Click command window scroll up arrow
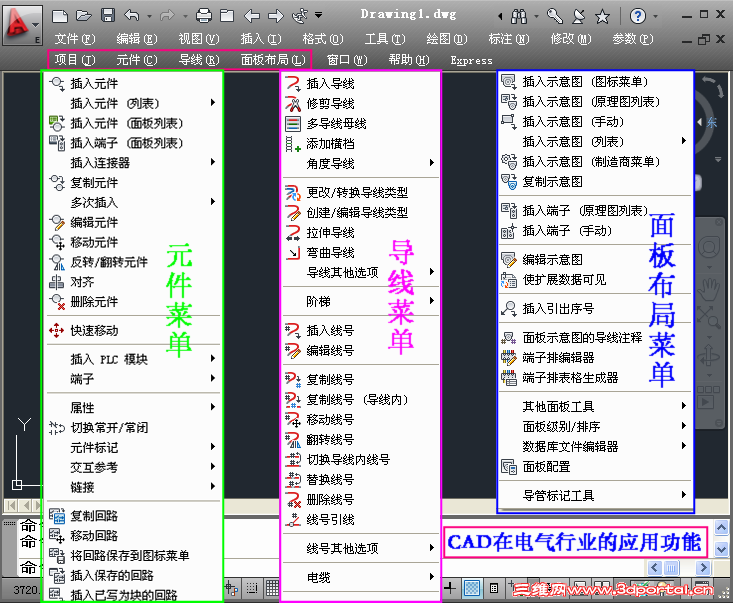The height and width of the screenshot is (603, 733). click(721, 528)
